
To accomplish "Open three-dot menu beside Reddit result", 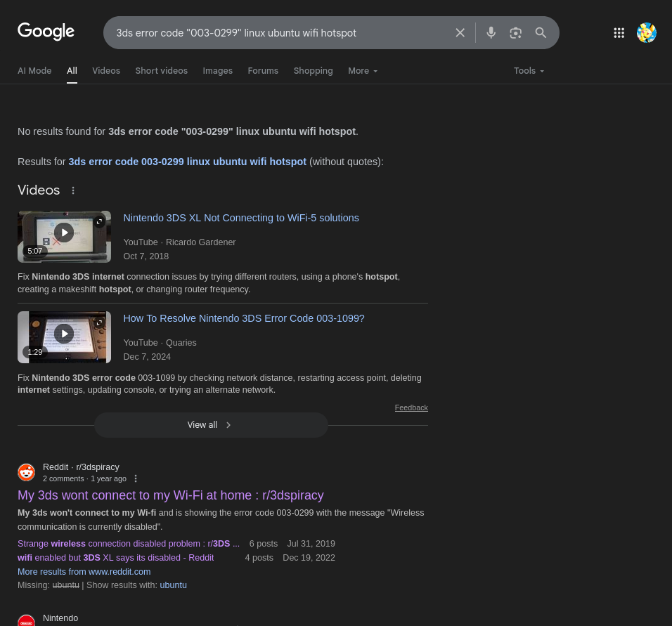I will 136,478.
